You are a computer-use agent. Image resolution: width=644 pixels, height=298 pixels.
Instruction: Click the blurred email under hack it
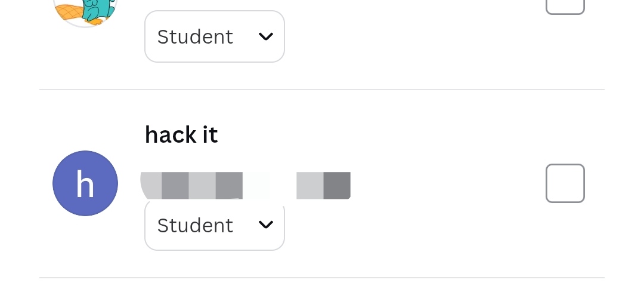(245, 186)
